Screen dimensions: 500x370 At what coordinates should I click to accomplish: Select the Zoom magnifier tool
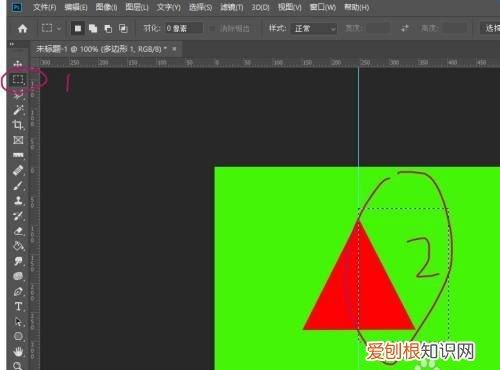click(x=18, y=366)
